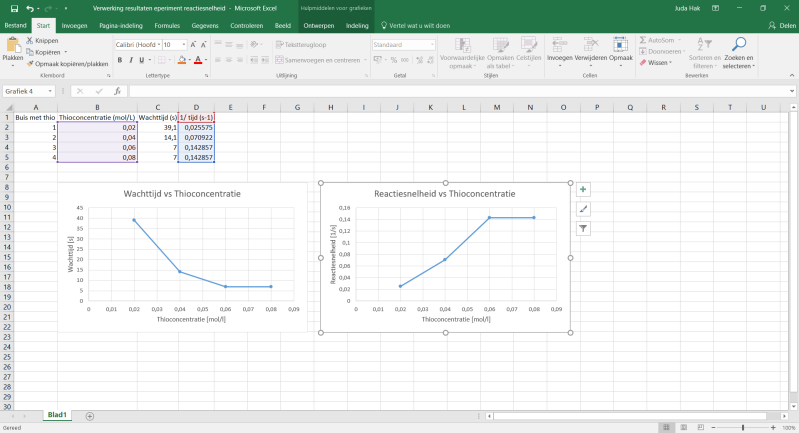The width and height of the screenshot is (799, 433).
Task: Click the Undo arrow icon
Action: (30, 8)
